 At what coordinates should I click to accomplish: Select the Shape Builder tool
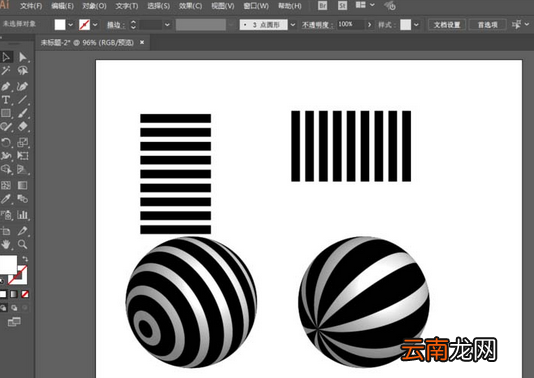pos(6,169)
